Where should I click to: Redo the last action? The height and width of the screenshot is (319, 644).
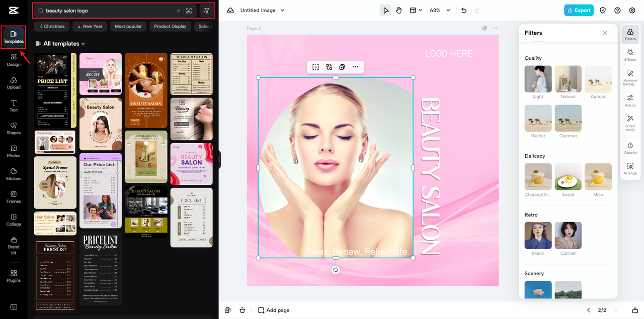tap(476, 10)
